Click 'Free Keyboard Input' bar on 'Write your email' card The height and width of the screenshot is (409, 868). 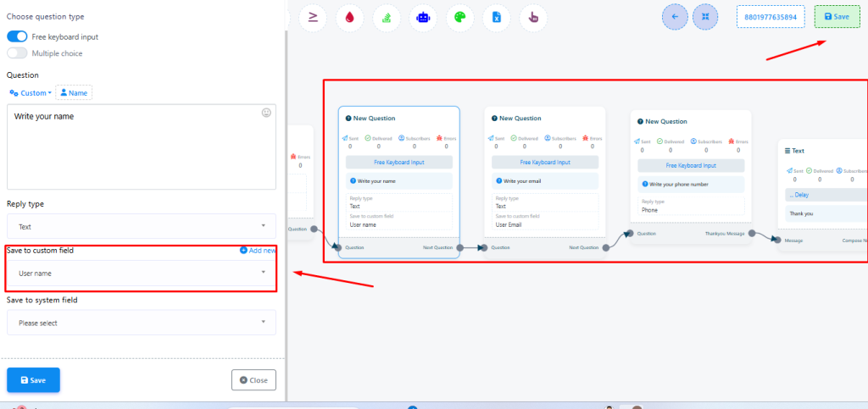pyautogui.click(x=545, y=162)
